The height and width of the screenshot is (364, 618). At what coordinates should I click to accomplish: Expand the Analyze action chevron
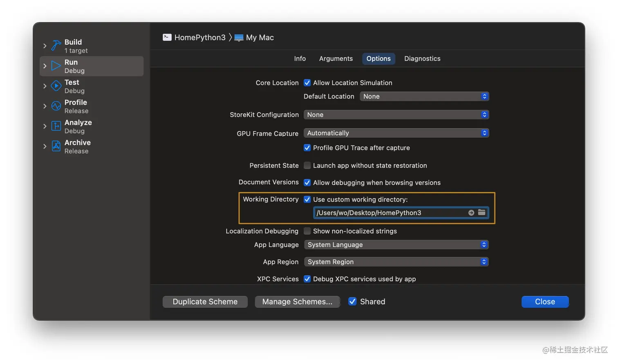point(45,126)
